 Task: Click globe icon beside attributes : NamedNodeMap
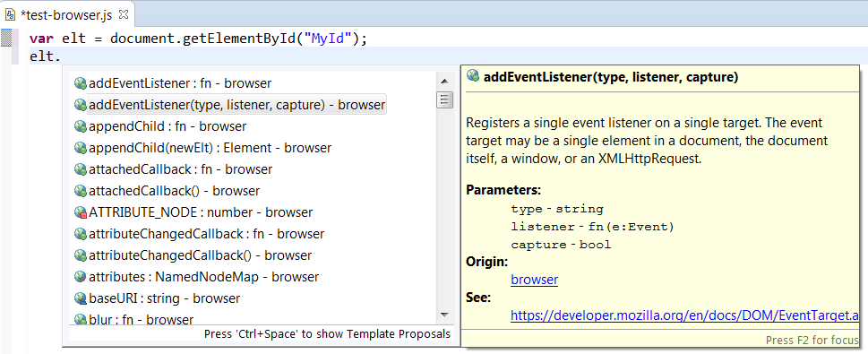(x=81, y=276)
